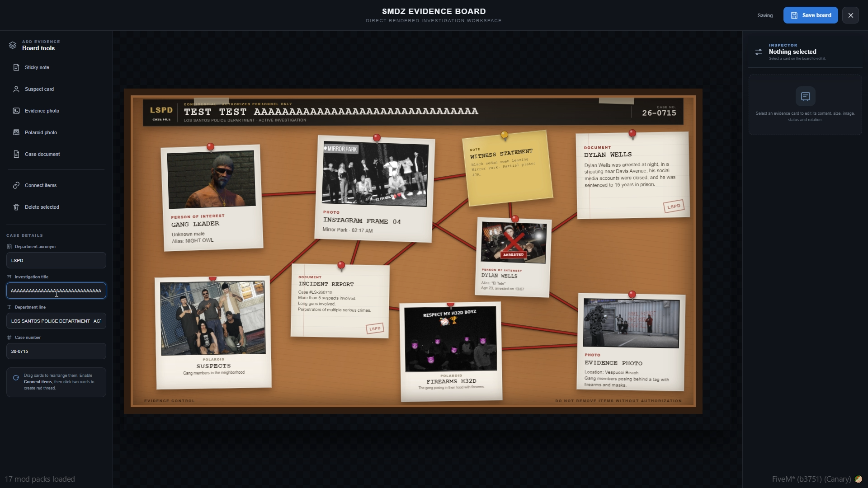Select the Dylan Wells arrested photo card

(x=513, y=257)
